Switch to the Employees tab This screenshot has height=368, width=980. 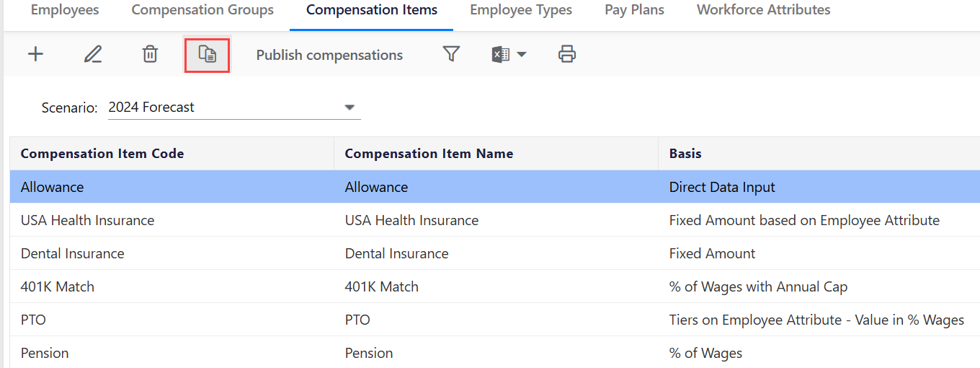tap(65, 10)
